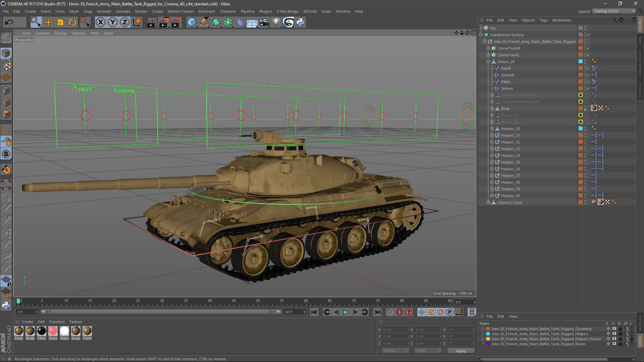Screen dimensions: 644x362
Task: Open Edit Render Settings icon
Action: click(176, 22)
